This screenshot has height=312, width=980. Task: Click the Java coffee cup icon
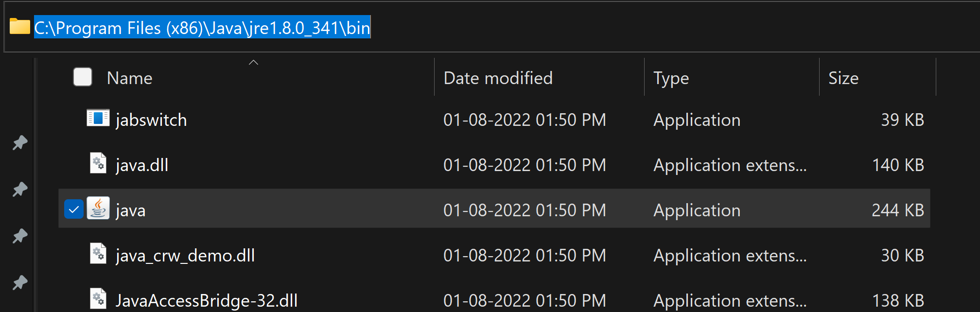click(98, 209)
